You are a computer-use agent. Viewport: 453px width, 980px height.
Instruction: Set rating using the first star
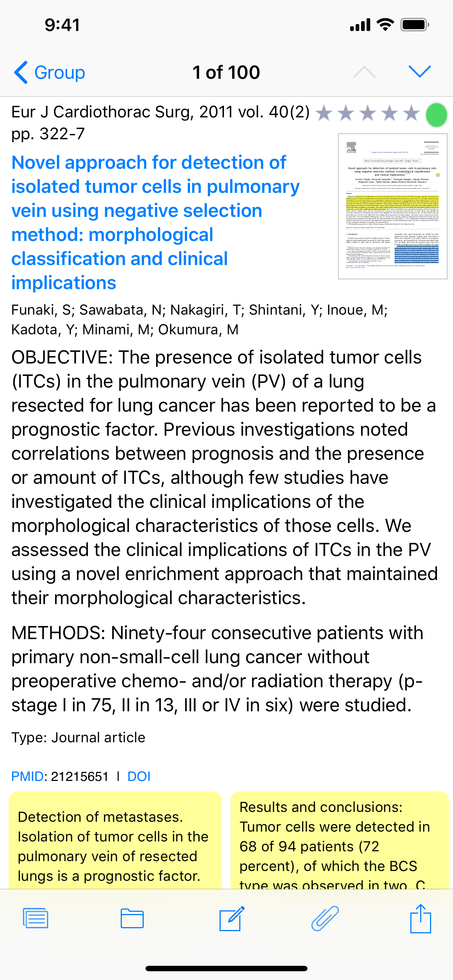pos(324,114)
